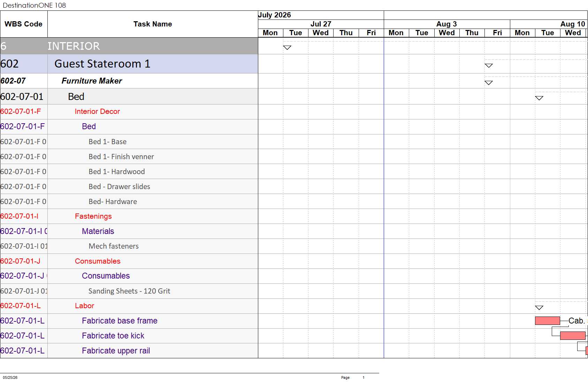
Task: Select the Furniture Maker task row
Action: pyautogui.click(x=129, y=81)
